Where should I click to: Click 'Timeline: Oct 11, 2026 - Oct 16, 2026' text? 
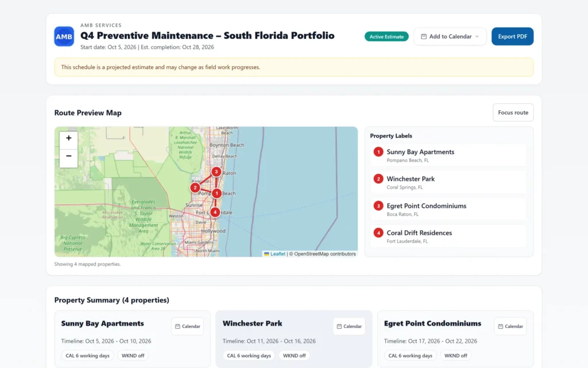pos(269,341)
